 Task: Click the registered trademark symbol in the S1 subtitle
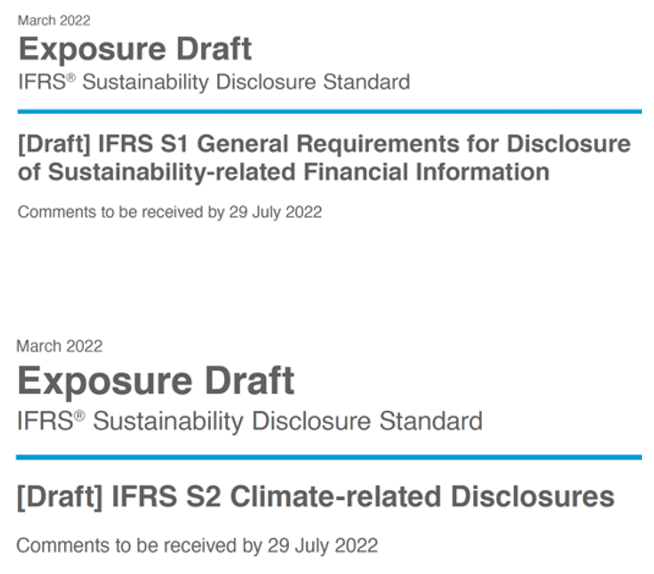pyautogui.click(x=73, y=77)
